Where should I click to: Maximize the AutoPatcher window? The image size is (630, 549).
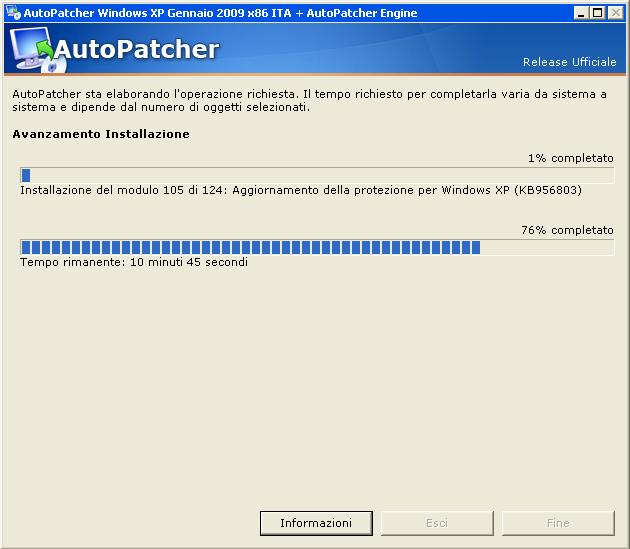[x=597, y=13]
